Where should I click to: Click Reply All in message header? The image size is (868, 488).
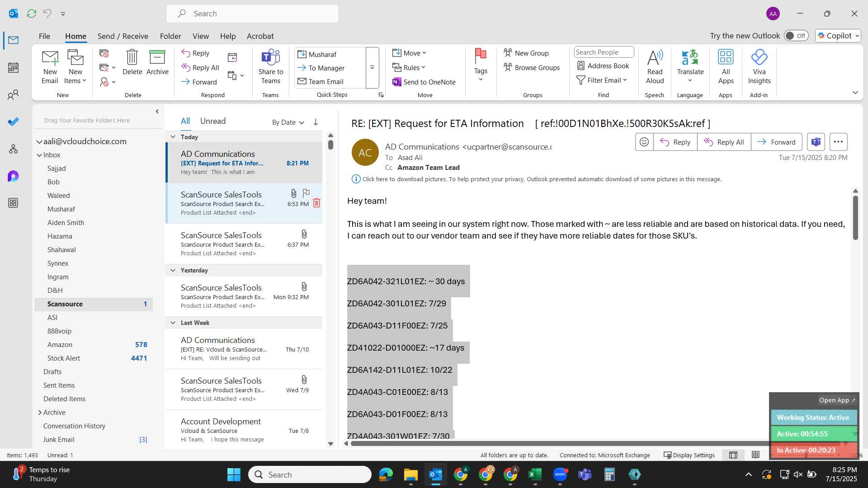pyautogui.click(x=724, y=142)
